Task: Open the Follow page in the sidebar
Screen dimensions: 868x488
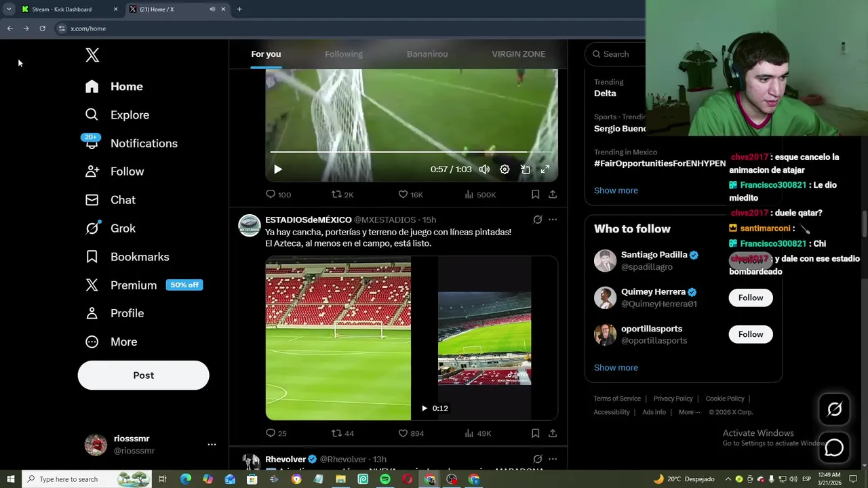Action: tap(115, 172)
